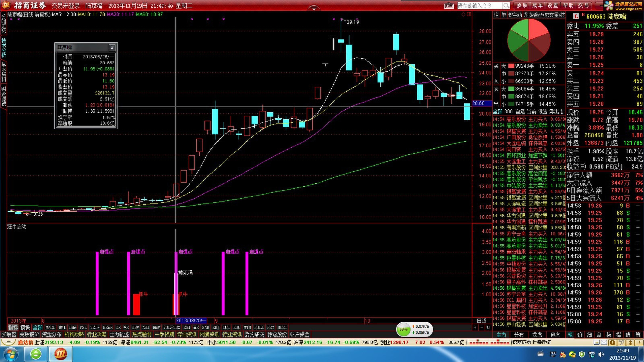Open the 日线 period selector
The height and width of the screenshot is (362, 644).
[x=482, y=321]
